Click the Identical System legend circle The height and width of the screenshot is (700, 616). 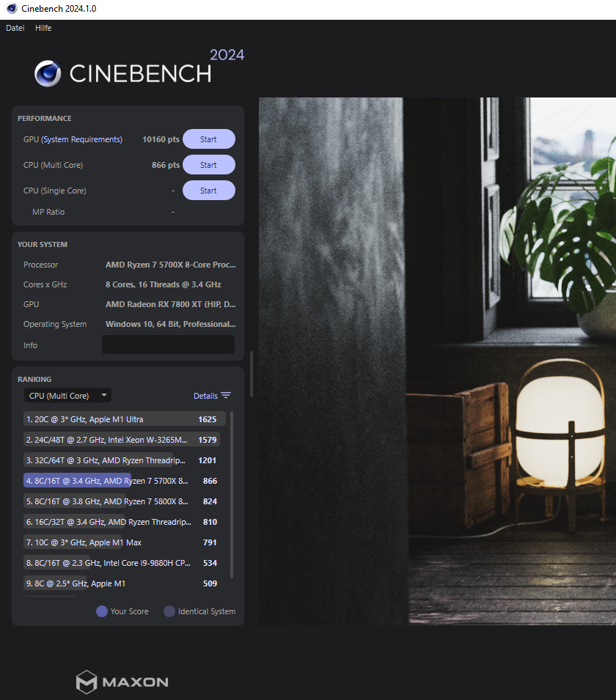click(x=169, y=611)
